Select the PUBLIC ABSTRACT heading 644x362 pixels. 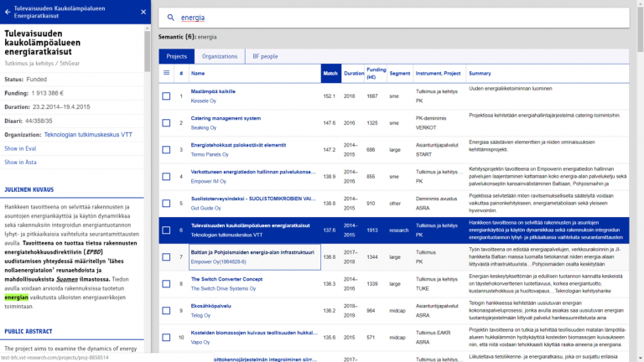[x=28, y=331]
